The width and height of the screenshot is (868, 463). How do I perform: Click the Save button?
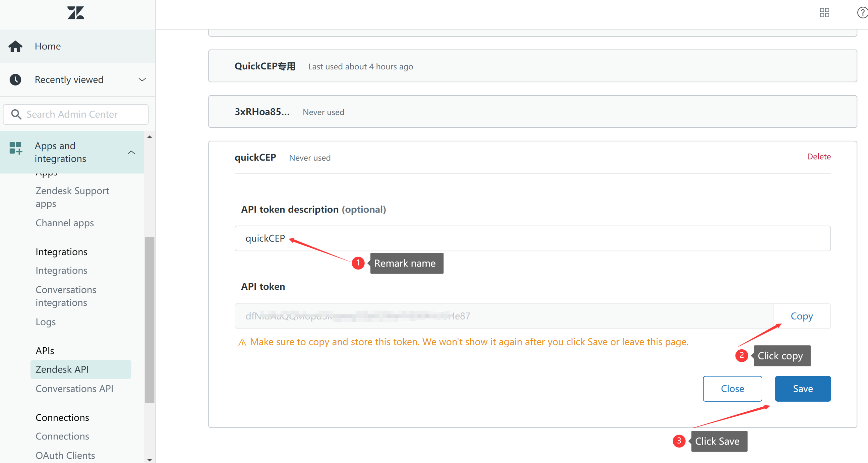pos(803,389)
